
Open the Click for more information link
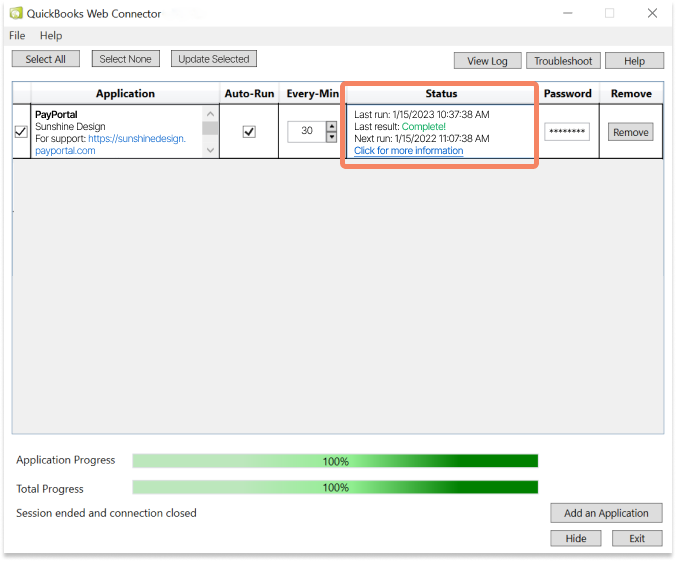click(409, 150)
